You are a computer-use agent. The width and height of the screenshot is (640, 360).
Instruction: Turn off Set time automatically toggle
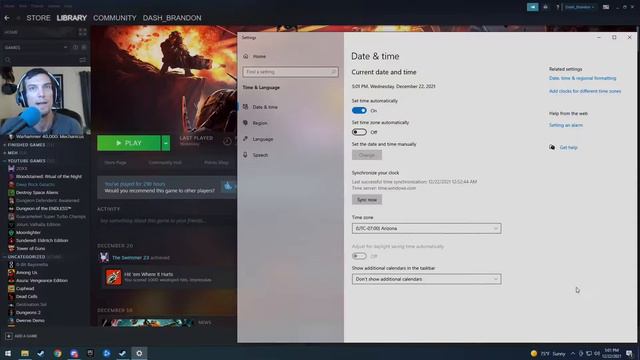(359, 111)
